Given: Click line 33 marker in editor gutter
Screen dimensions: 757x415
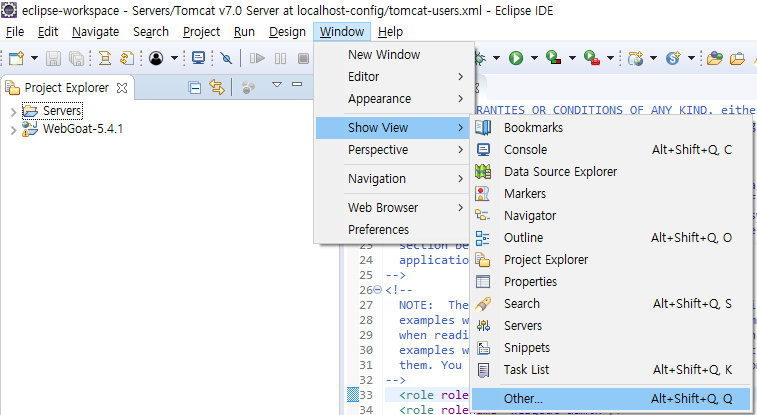Looking at the screenshot, I should [353, 395].
